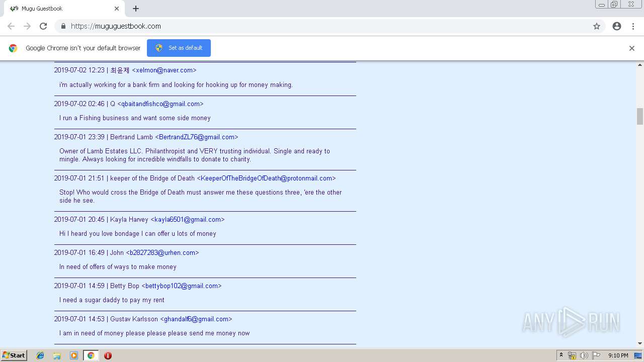Click the scrollbar up arrow
Viewport: 644px width, 362px height.
pos(640,65)
